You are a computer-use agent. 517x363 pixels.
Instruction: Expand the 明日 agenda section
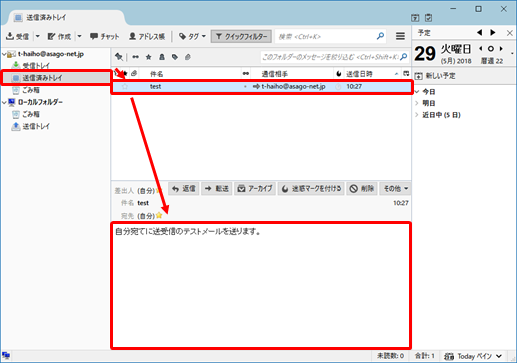(417, 103)
